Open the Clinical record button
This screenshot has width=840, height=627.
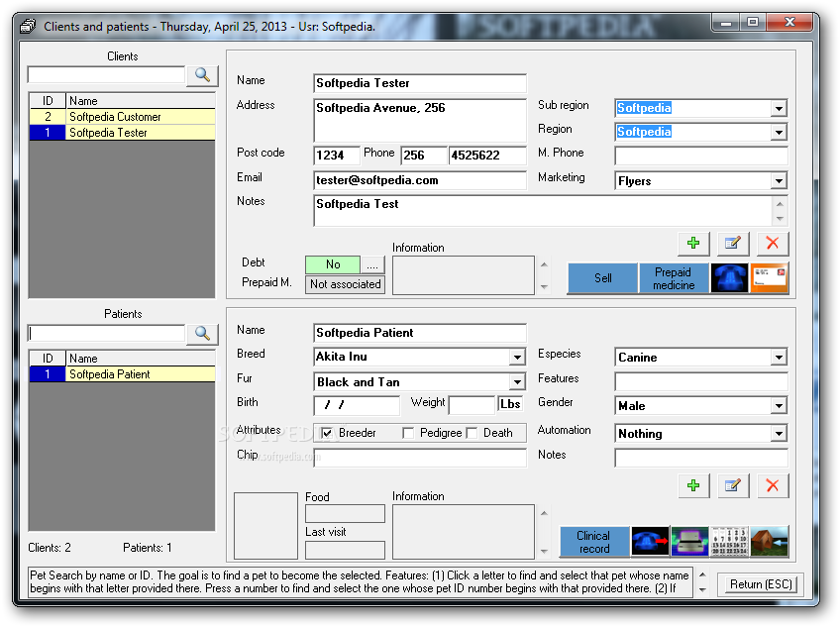click(x=594, y=541)
